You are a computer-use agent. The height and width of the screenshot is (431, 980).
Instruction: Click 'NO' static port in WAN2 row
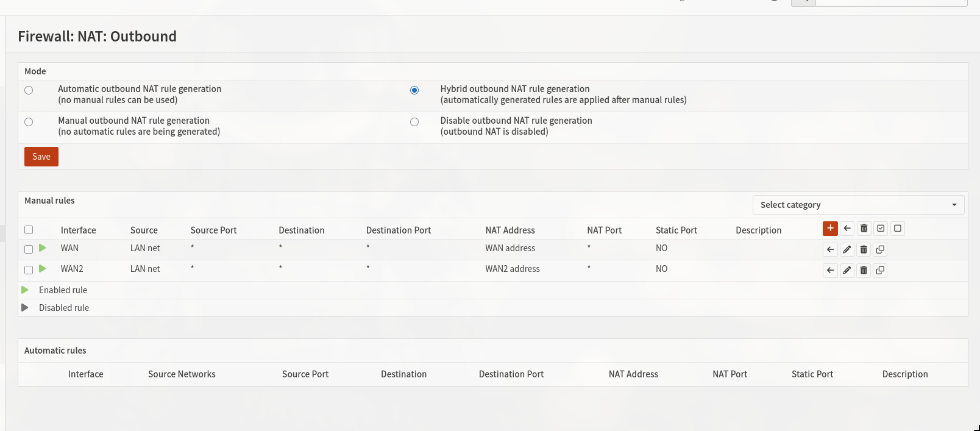coord(661,269)
